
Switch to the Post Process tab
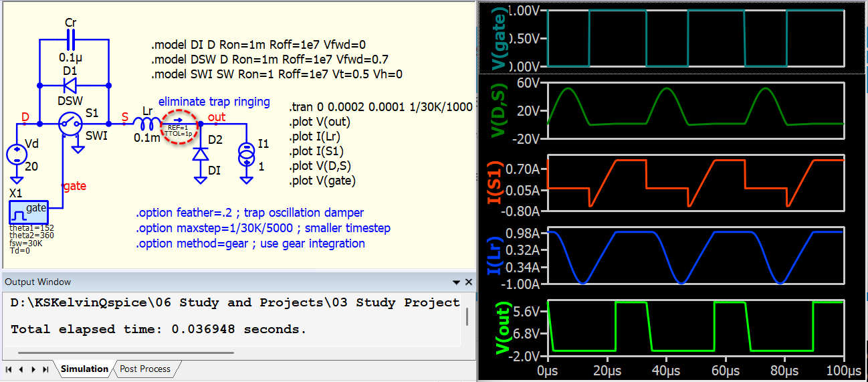tap(145, 369)
